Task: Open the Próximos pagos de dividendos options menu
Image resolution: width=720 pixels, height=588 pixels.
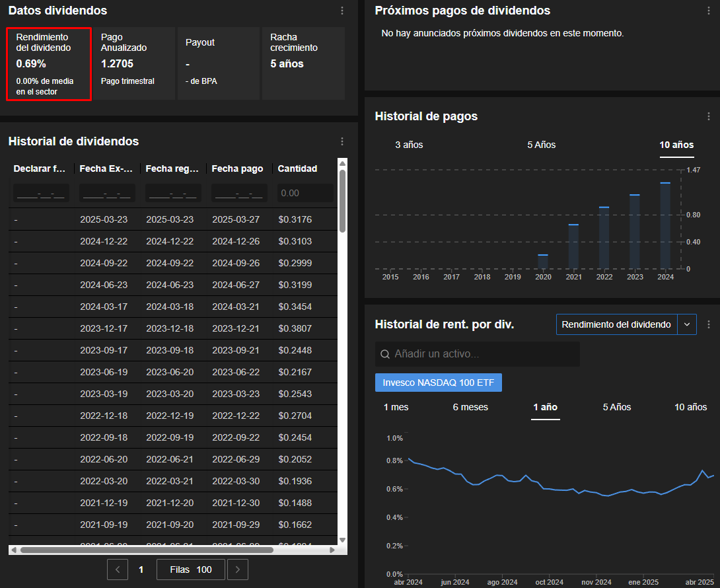Action: (x=709, y=11)
